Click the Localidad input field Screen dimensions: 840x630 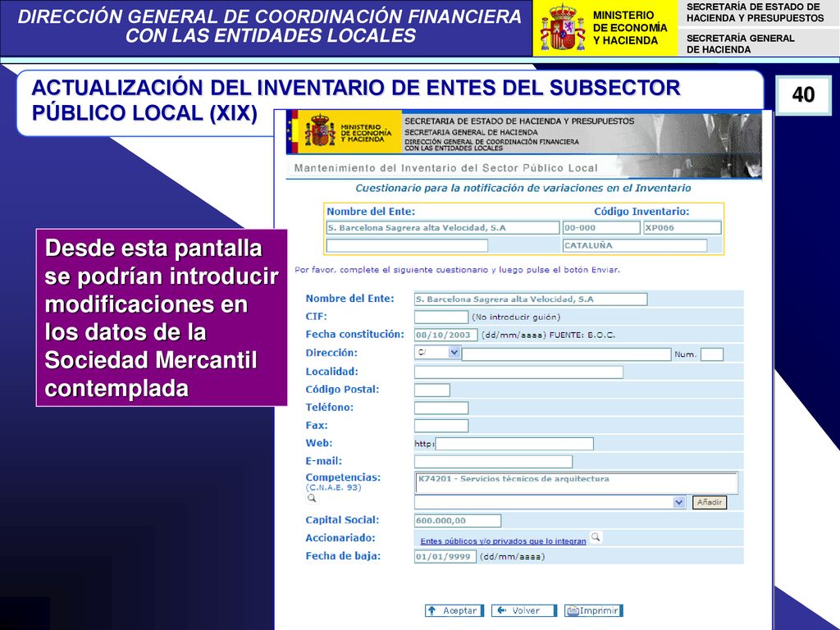pos(518,372)
